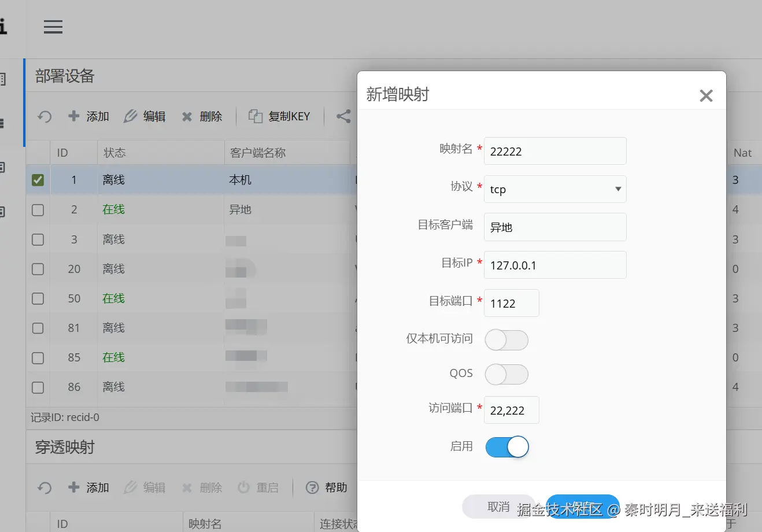This screenshot has width=762, height=532.
Task: Click 离线 status of device 86
Action: pyautogui.click(x=113, y=387)
